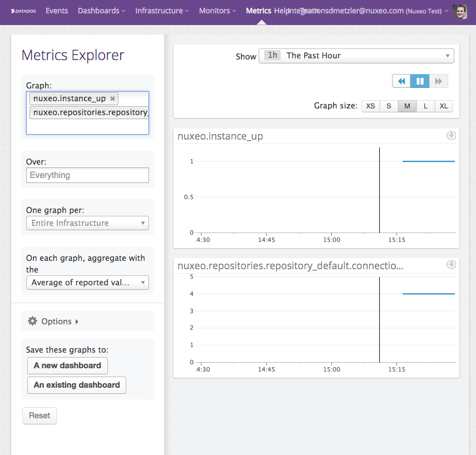
Task: Open the aggregation method dropdown
Action: click(x=87, y=283)
